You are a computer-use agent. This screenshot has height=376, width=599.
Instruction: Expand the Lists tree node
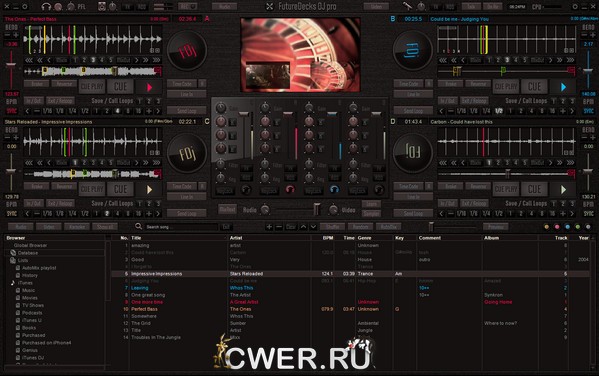click(x=23, y=260)
